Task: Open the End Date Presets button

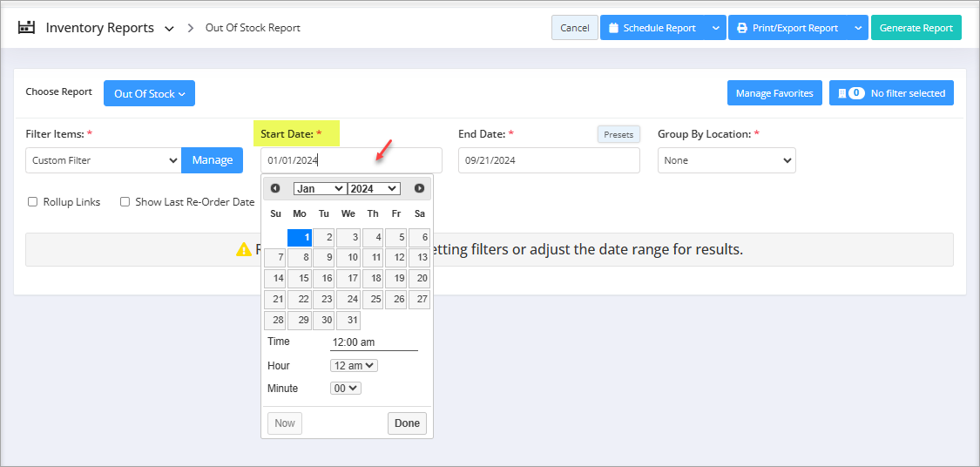Action: (618, 134)
